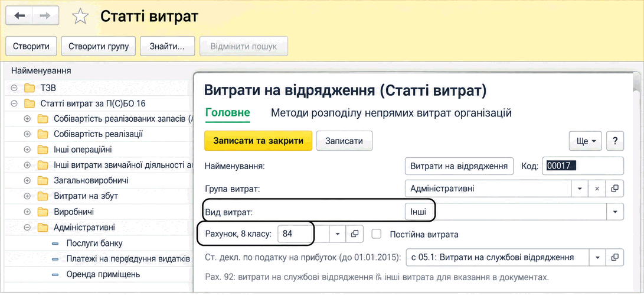
Task: Click the Виробничі folder icon
Action: [x=43, y=212]
